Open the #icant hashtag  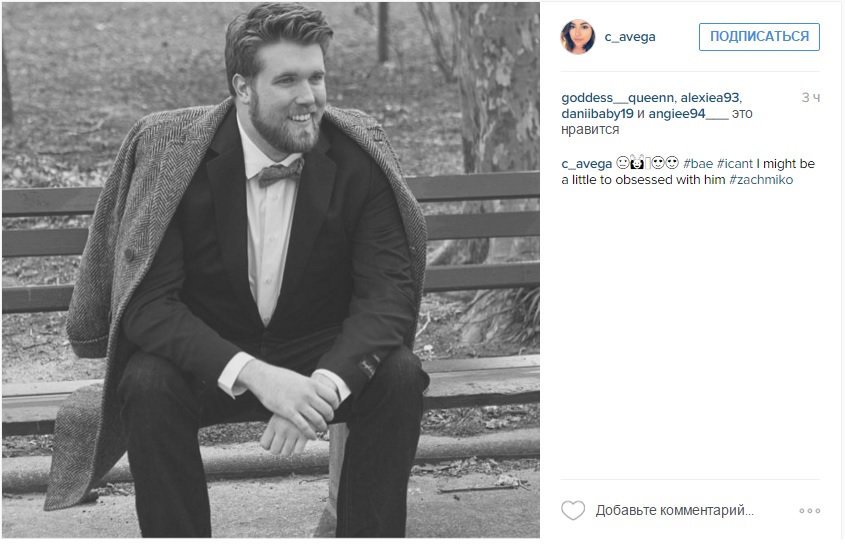click(x=735, y=163)
